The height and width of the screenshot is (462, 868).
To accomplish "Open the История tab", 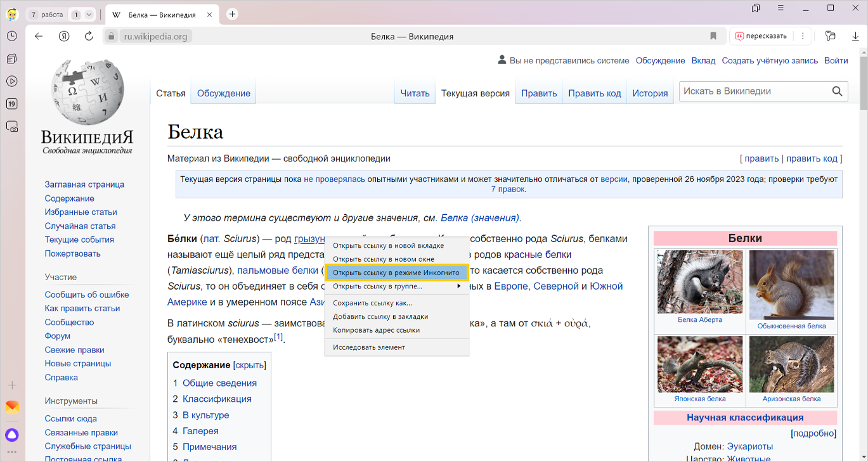I will (x=650, y=93).
